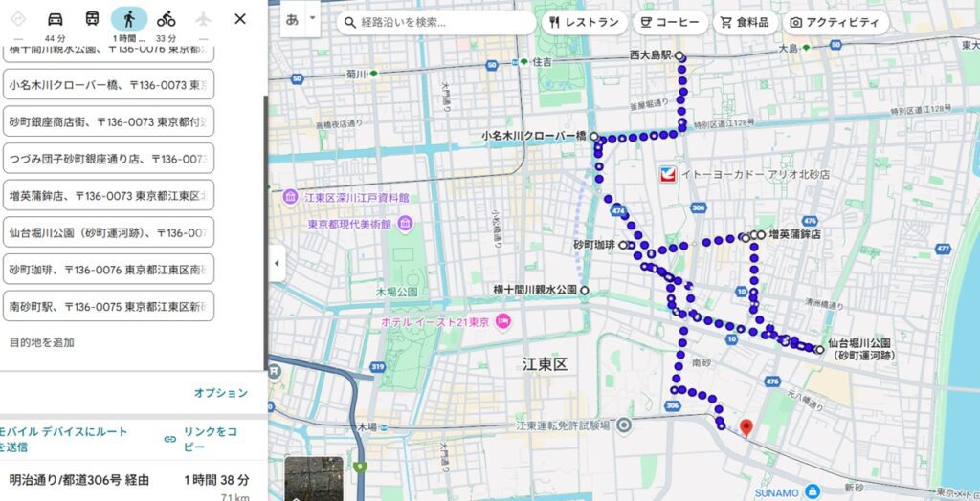Image resolution: width=980 pixels, height=501 pixels.
Task: Open the input mode dropdown beside あ
Action: click(x=312, y=19)
